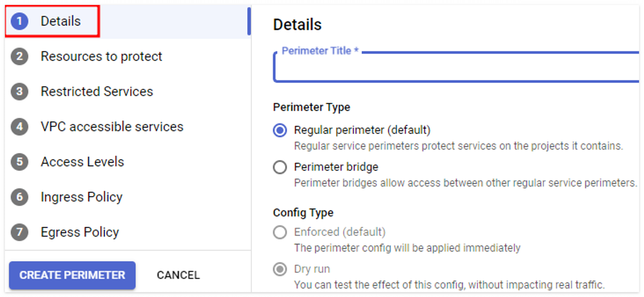Switch to VPC accessible services step

[112, 126]
